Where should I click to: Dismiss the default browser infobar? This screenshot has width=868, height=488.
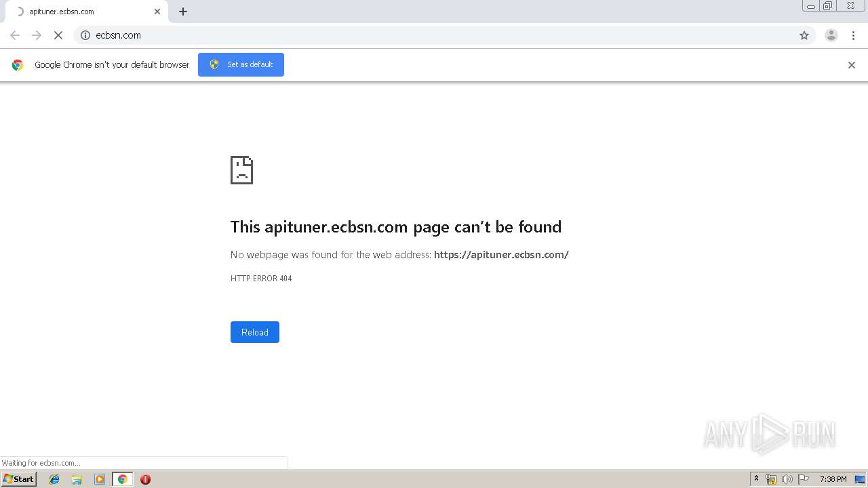(852, 65)
